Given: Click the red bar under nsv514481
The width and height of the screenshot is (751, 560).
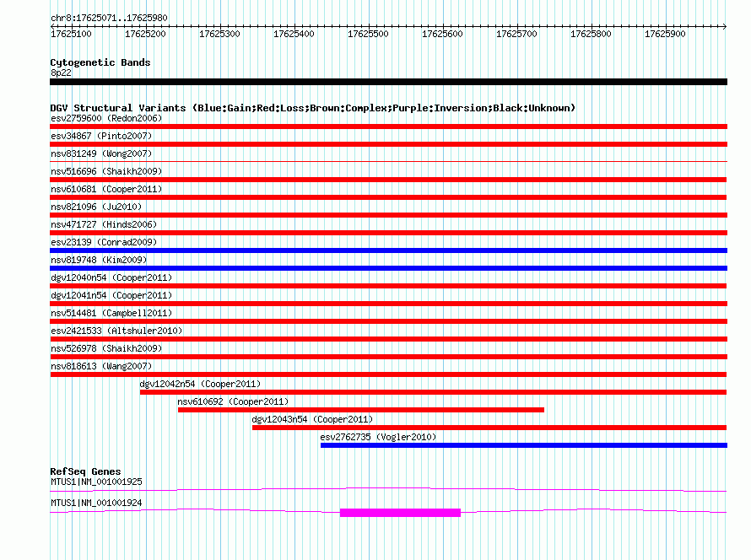Looking at the screenshot, I should [x=388, y=321].
